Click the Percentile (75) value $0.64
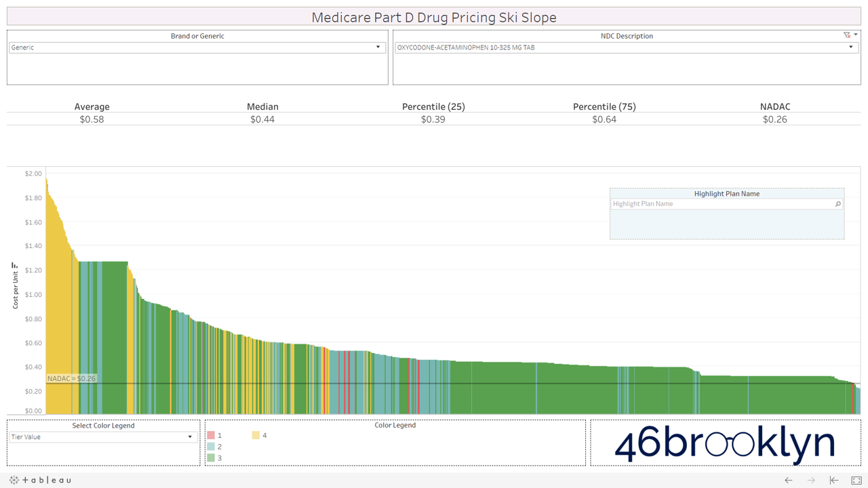868x488 pixels. (x=604, y=119)
